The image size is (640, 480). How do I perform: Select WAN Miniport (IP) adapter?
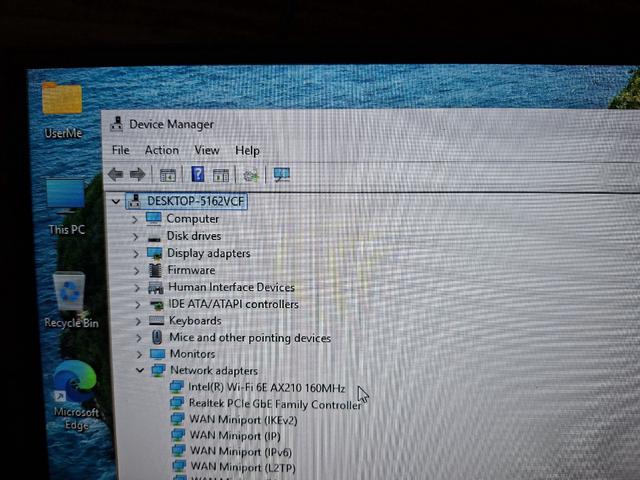tap(235, 436)
